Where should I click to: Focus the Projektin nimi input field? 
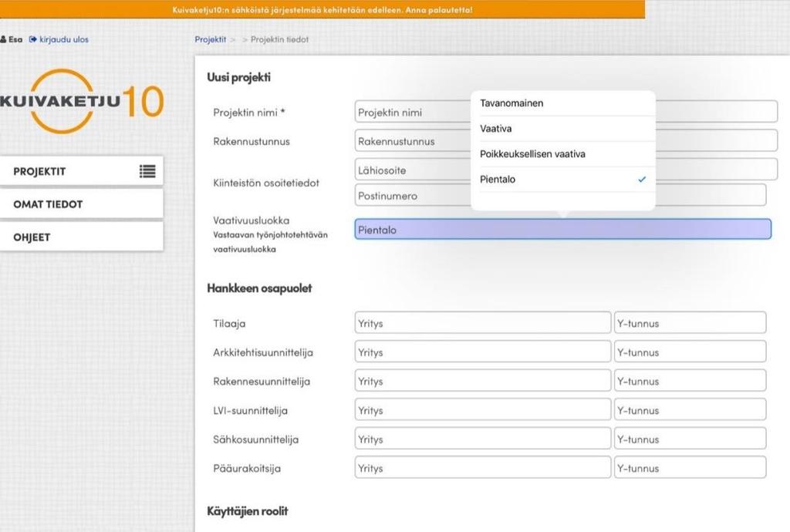coord(565,112)
